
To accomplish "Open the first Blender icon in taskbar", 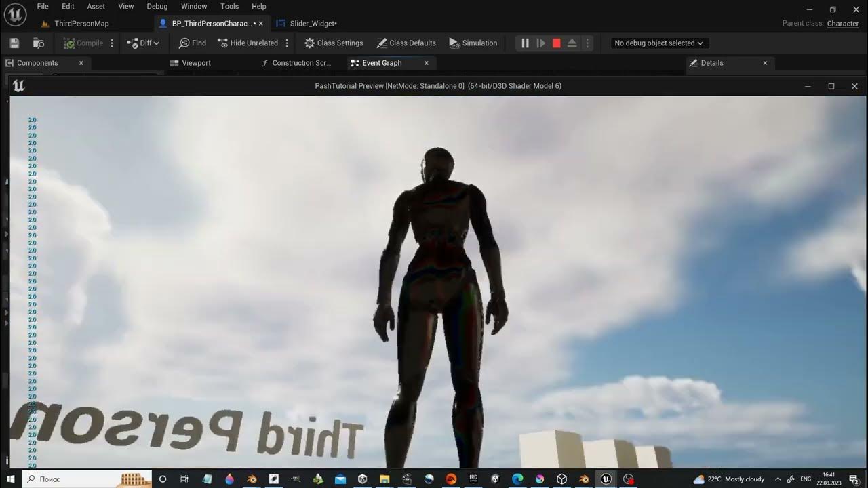I will [x=252, y=479].
